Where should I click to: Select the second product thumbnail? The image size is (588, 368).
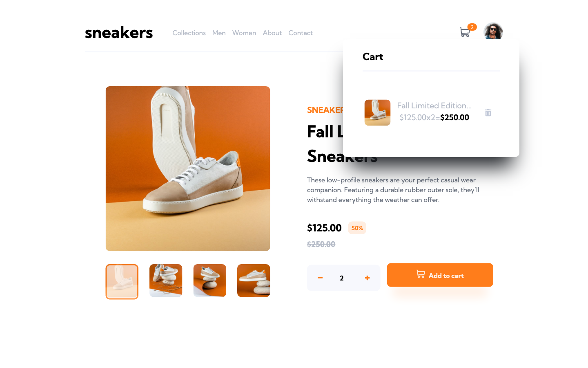pyautogui.click(x=166, y=280)
